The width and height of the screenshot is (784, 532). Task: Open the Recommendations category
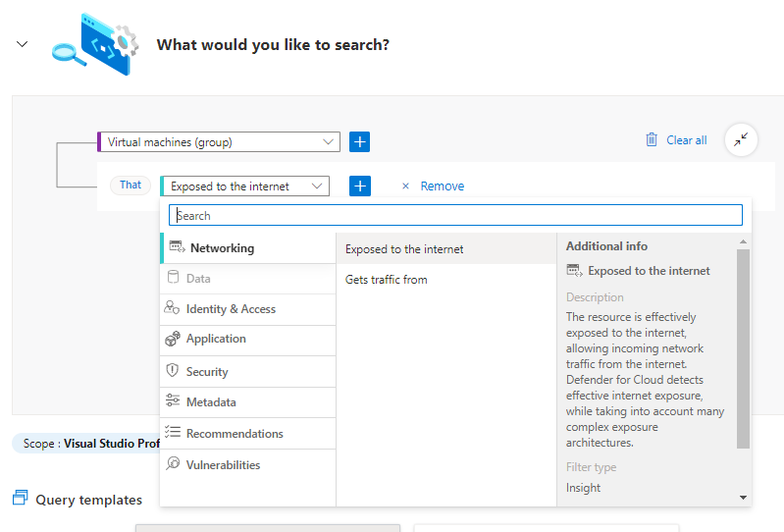[x=235, y=434]
